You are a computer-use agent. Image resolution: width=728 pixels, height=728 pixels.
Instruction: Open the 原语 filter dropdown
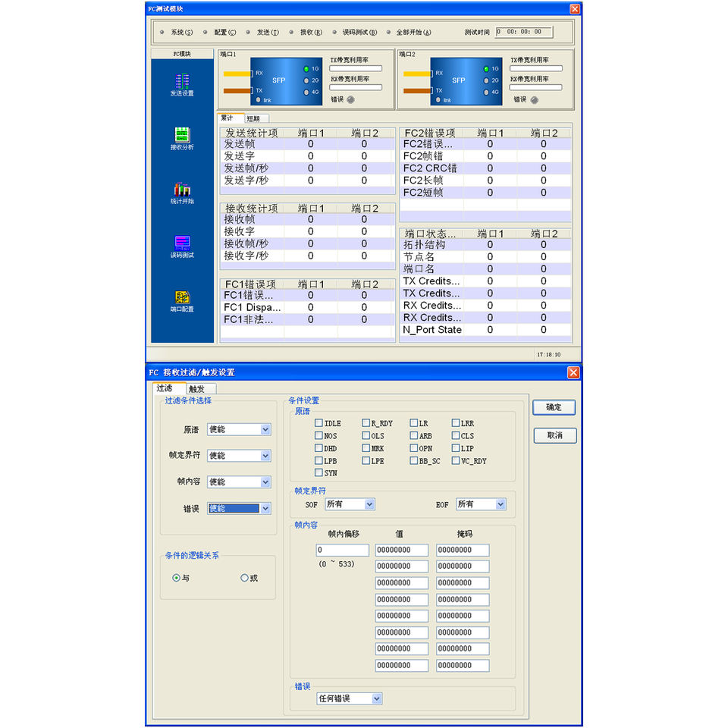pyautogui.click(x=239, y=429)
